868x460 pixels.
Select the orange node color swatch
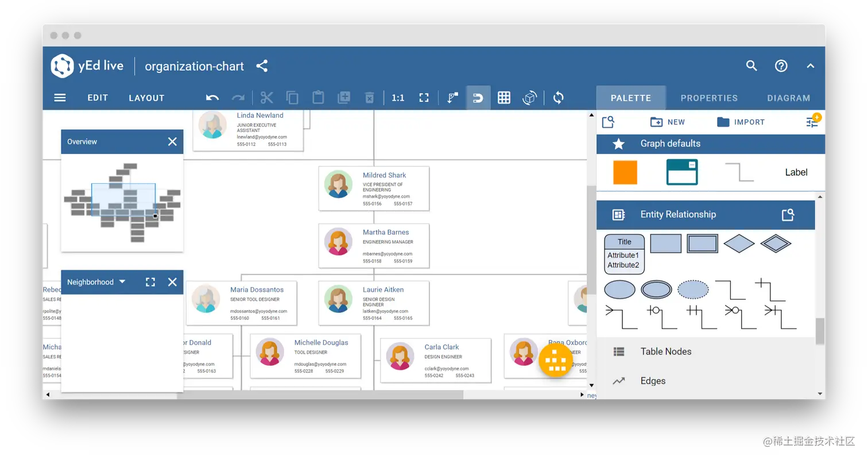(x=625, y=172)
